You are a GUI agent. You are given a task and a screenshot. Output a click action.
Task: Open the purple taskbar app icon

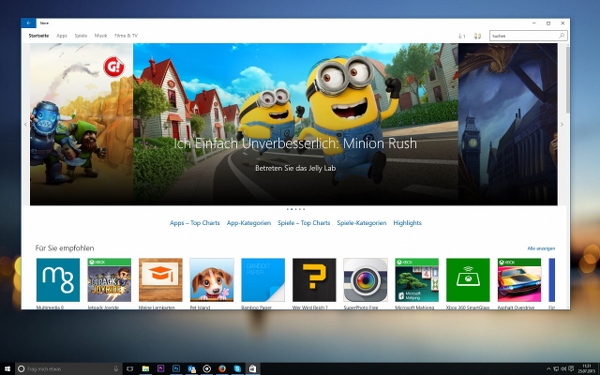tap(161, 369)
